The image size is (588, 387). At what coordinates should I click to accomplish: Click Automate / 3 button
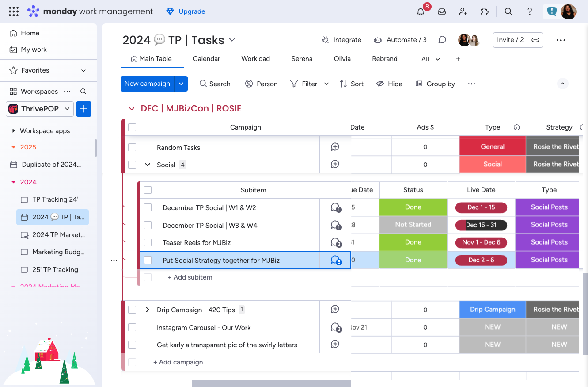(400, 40)
